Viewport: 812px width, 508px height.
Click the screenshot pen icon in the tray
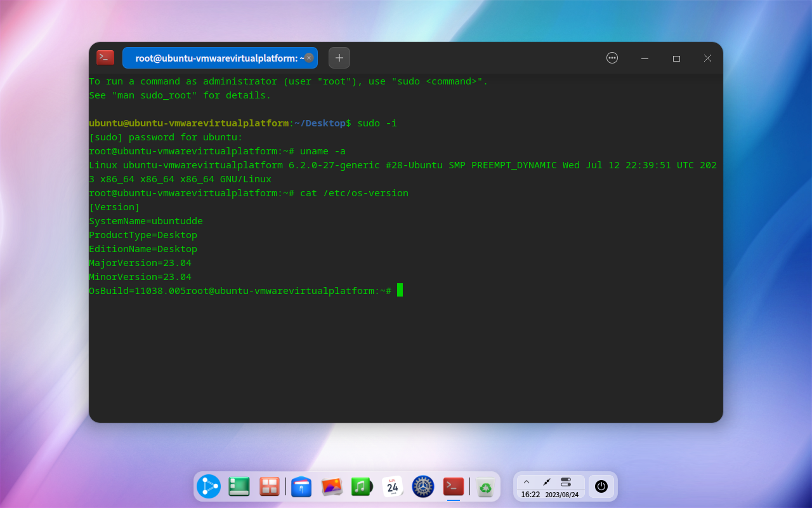(547, 481)
